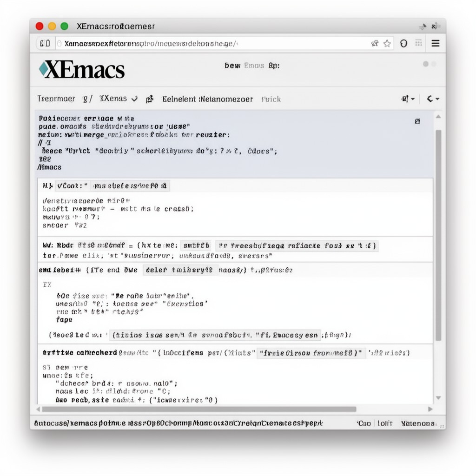Click the lighter dot at header right
This screenshot has width=476, height=476.
coord(434,64)
